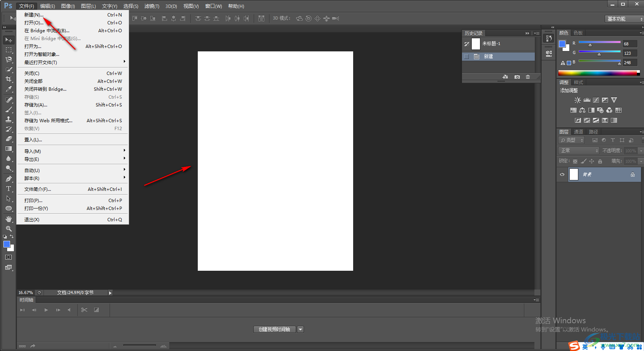Toggle Quick Mask mode
The image size is (644, 351).
[9, 257]
